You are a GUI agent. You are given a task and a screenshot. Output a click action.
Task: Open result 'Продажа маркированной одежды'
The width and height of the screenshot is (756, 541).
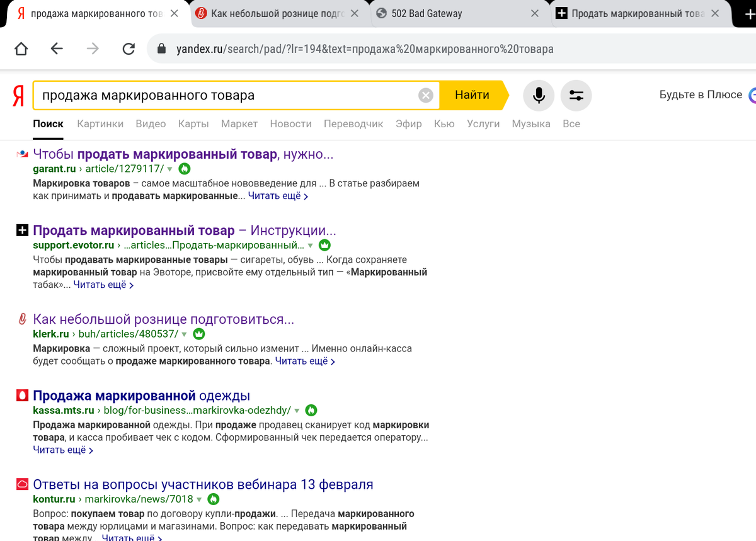(x=142, y=396)
